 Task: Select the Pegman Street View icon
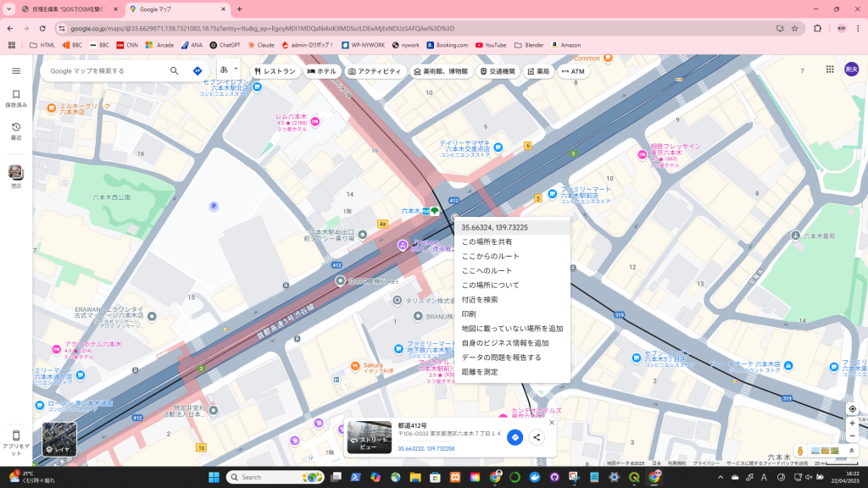pyautogui.click(x=799, y=451)
